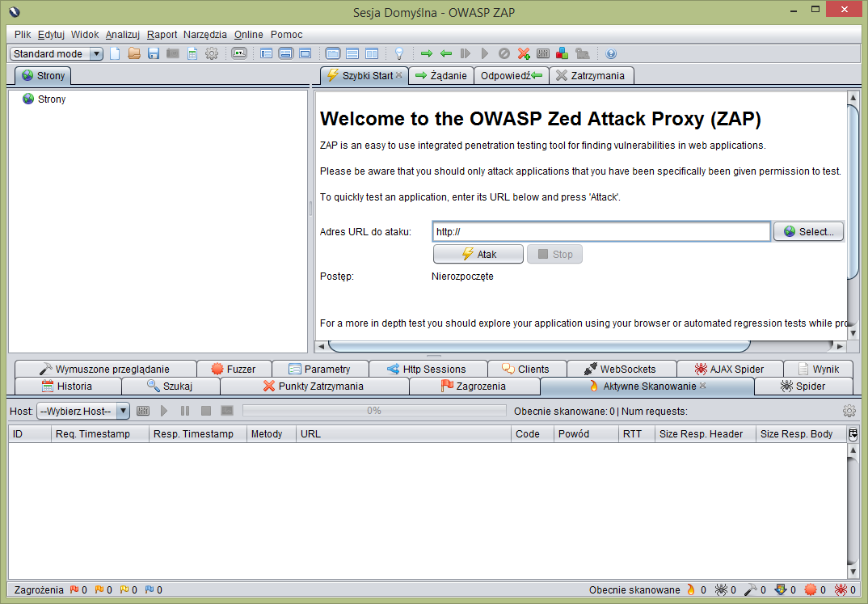Switch to the AJAX Spider tab
This screenshot has width=868, height=604.
[x=729, y=369]
